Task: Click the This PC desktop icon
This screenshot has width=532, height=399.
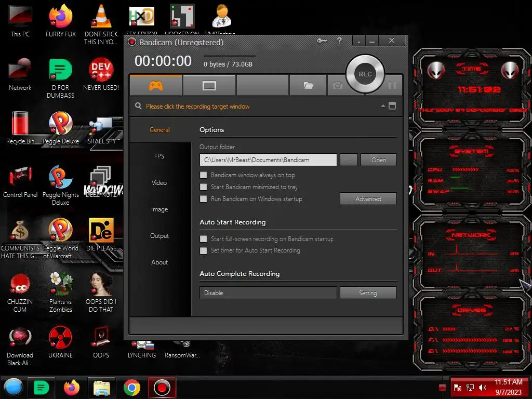Action: click(20, 21)
